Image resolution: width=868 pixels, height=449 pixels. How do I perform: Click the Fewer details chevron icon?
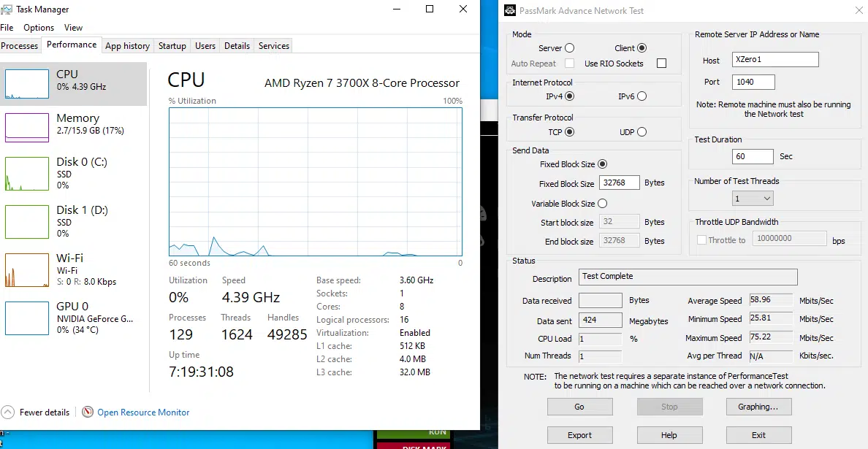pyautogui.click(x=8, y=412)
